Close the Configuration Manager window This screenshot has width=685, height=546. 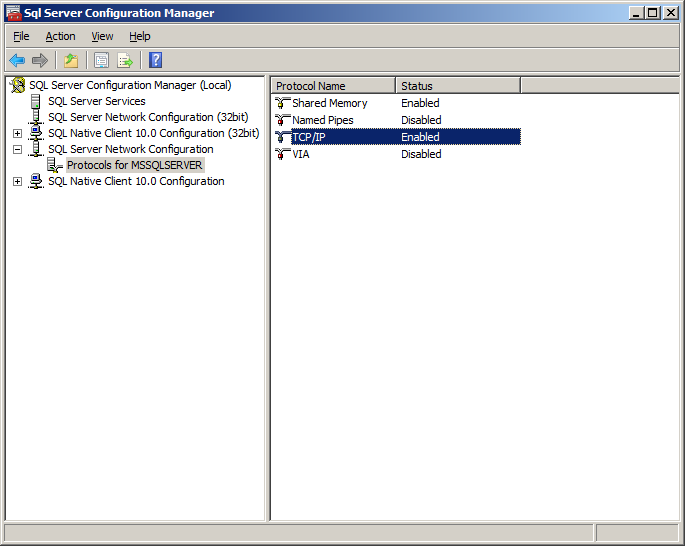click(x=671, y=13)
